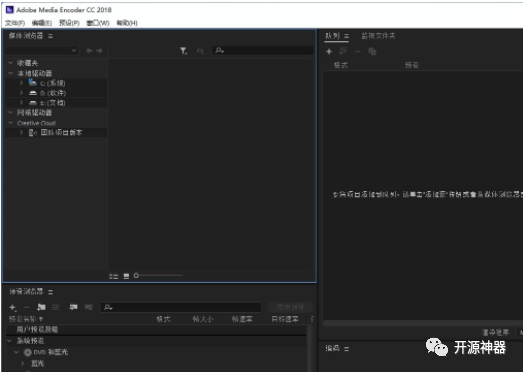This screenshot has width=523, height=372.
Task: Click the queue 预设 column header
Action: click(x=412, y=65)
